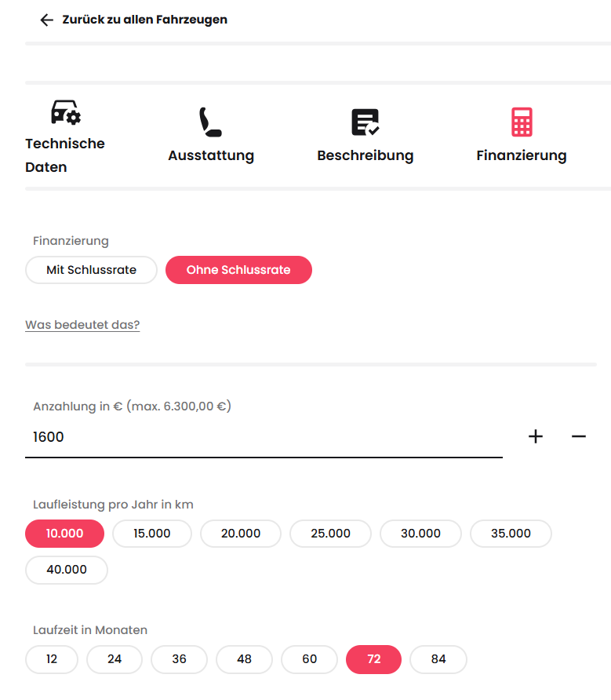Decrease Anzahlung with the minus icon

pyautogui.click(x=579, y=437)
